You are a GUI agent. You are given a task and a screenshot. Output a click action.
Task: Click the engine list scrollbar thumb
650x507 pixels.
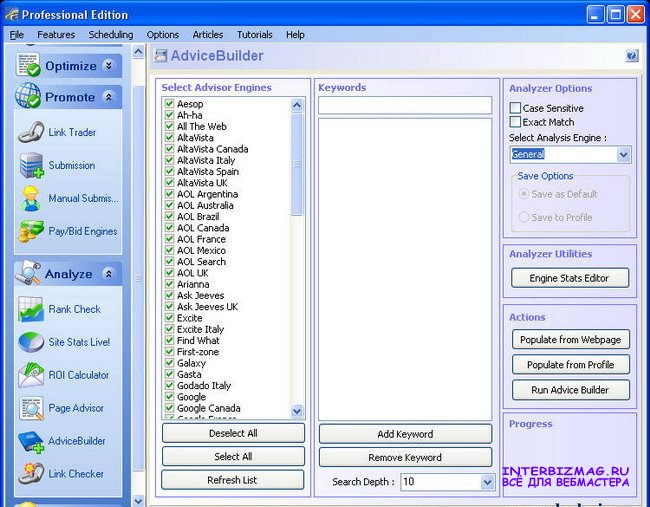click(296, 164)
